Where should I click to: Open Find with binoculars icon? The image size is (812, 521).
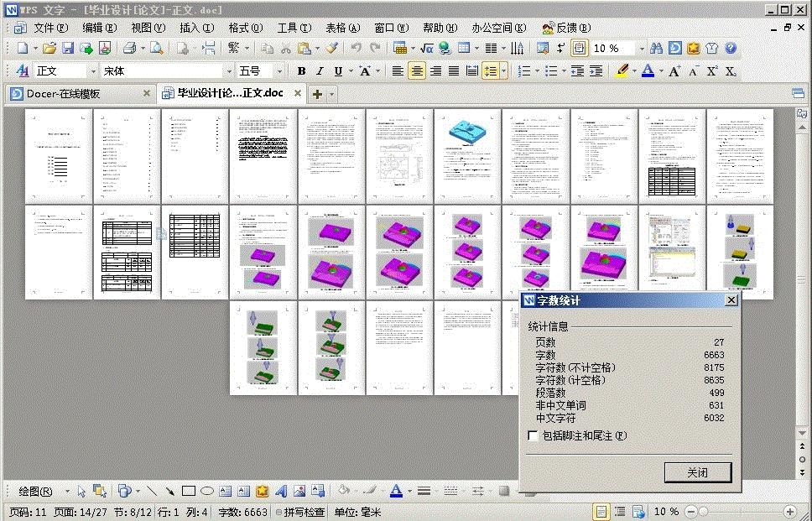coord(656,48)
